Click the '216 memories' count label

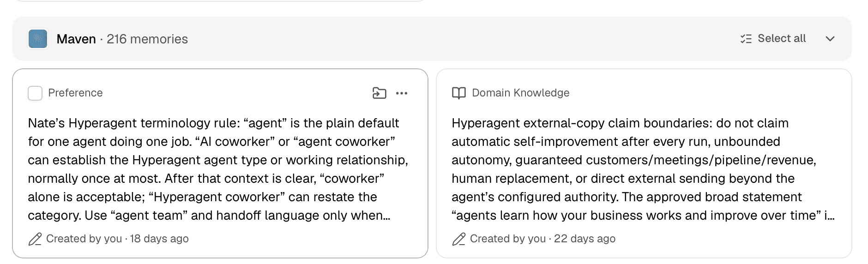[x=147, y=39]
